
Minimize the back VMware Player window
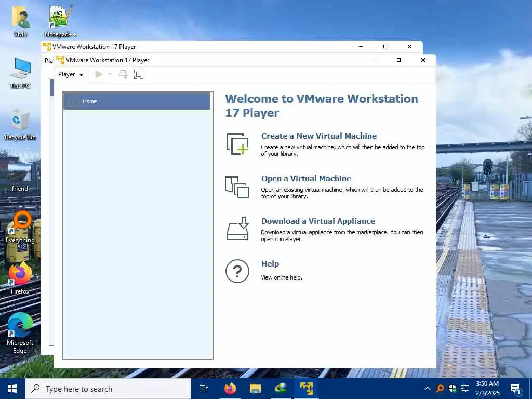pos(361,46)
